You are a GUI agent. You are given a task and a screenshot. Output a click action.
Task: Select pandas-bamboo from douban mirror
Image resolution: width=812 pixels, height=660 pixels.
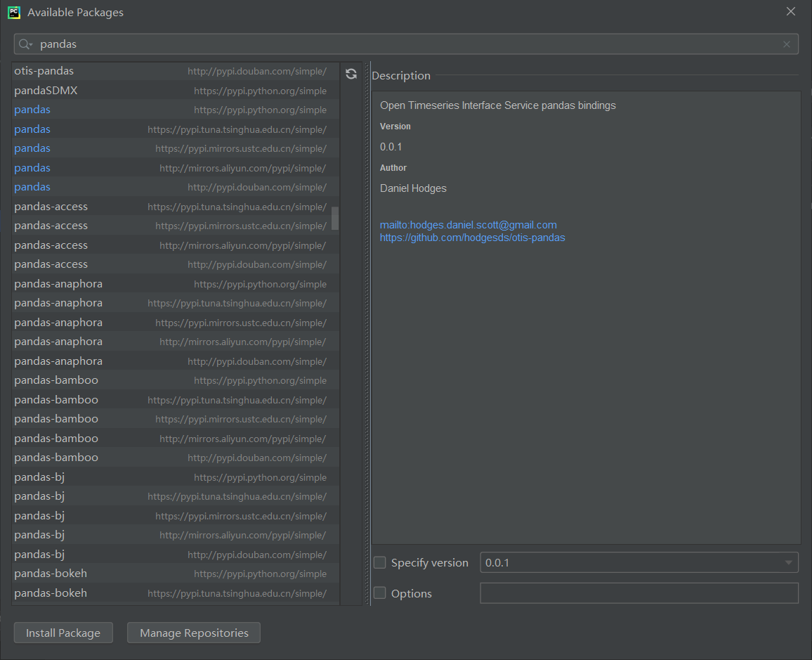[x=176, y=458]
